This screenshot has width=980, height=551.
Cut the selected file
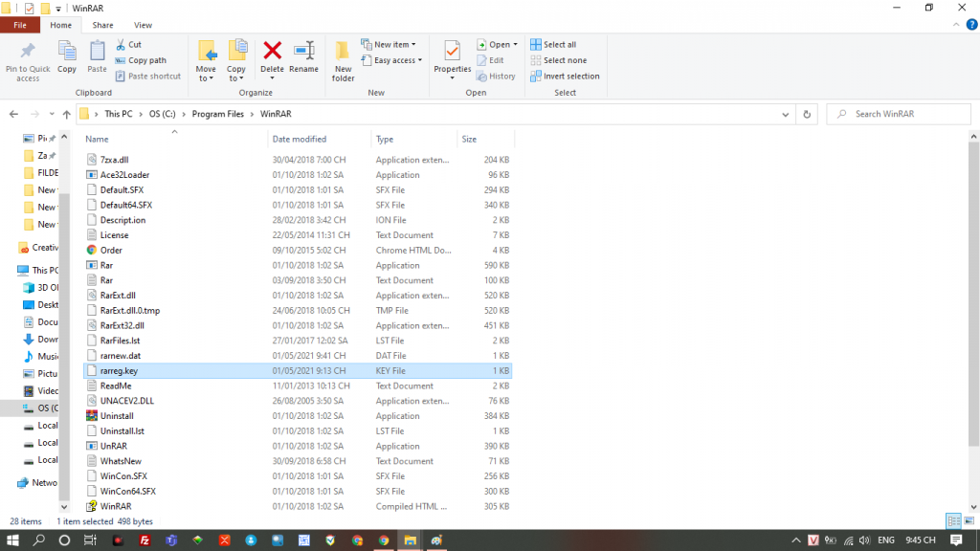129,44
